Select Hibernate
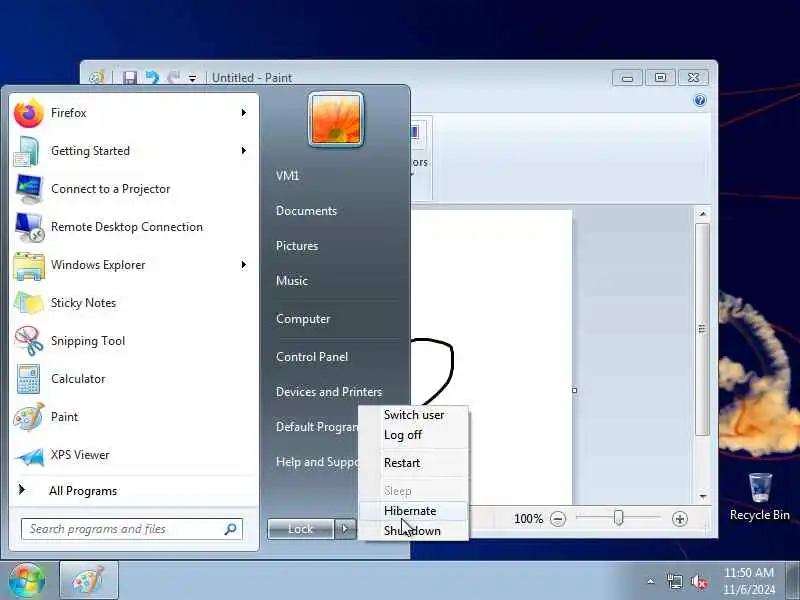The image size is (800, 600). (414, 511)
